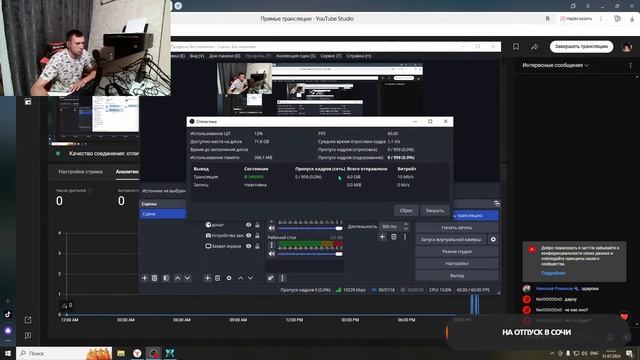Open Док-панели menu in OBS

(224, 56)
